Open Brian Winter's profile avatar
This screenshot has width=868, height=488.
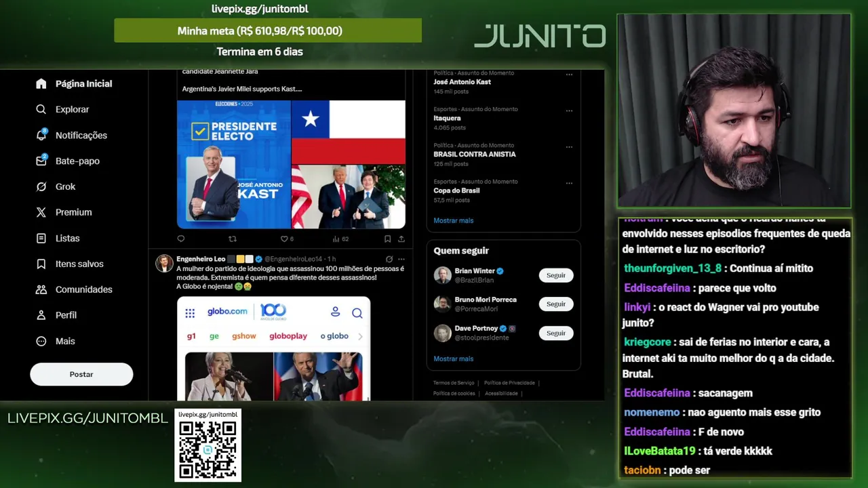[442, 275]
